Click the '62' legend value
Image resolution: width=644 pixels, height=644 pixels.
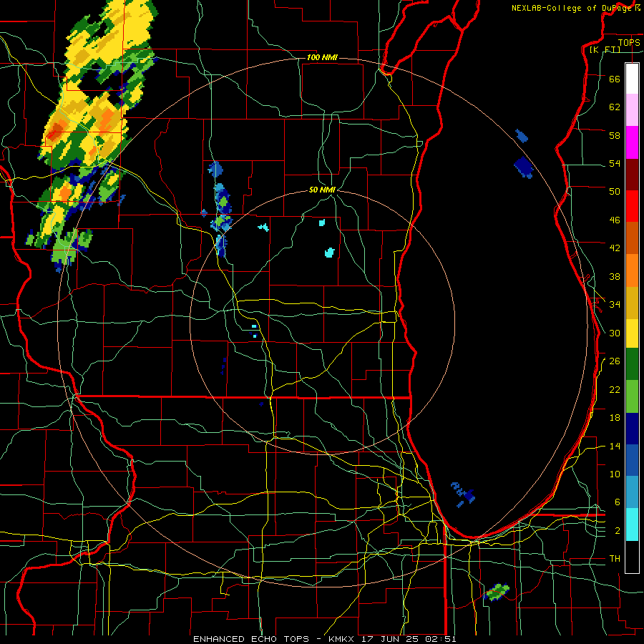615,107
